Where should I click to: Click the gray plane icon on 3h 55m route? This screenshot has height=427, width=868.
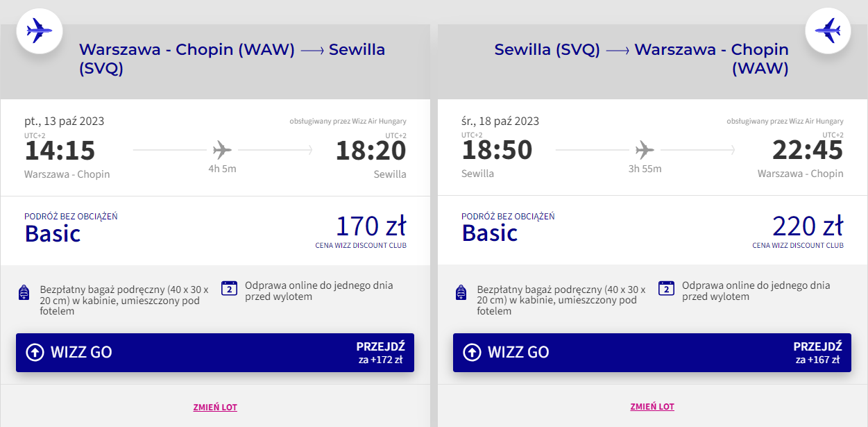[x=645, y=149]
